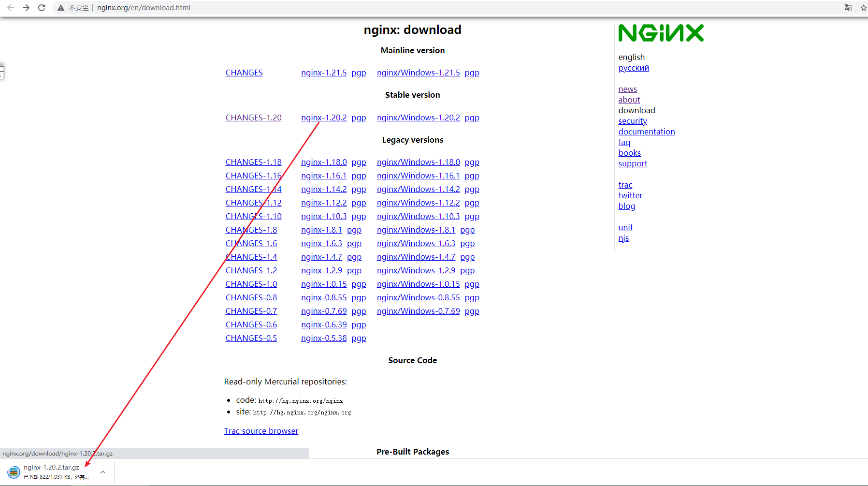
Task: Open CHANGES-1.2 link
Action: tap(251, 270)
